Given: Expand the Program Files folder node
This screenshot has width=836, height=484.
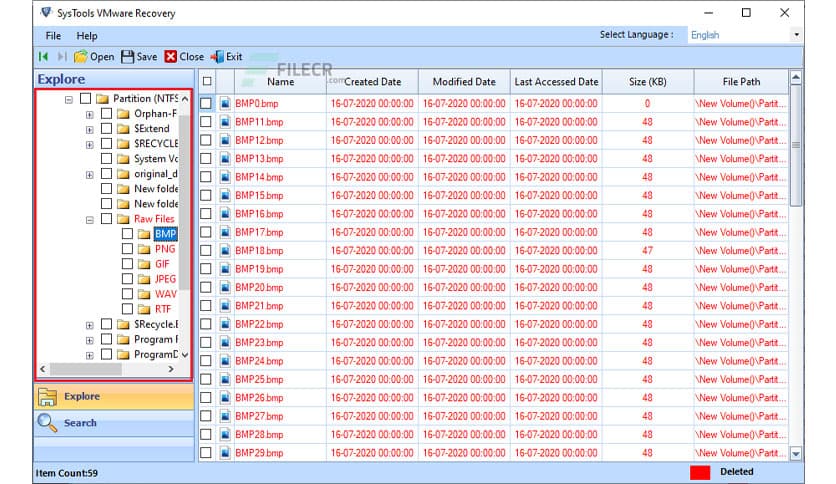Looking at the screenshot, I should (90, 340).
